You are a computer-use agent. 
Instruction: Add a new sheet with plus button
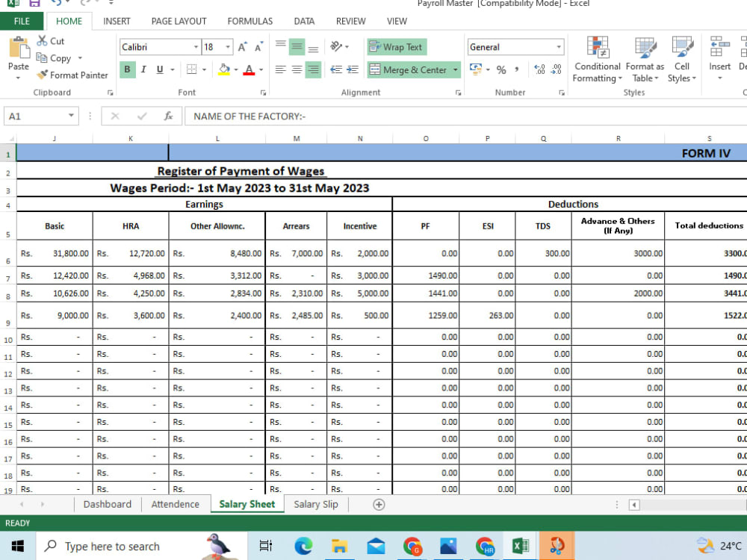[379, 505]
